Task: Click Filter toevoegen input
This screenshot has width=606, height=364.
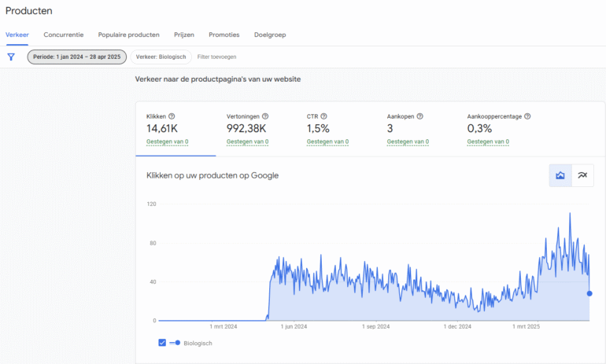Action: tap(216, 57)
